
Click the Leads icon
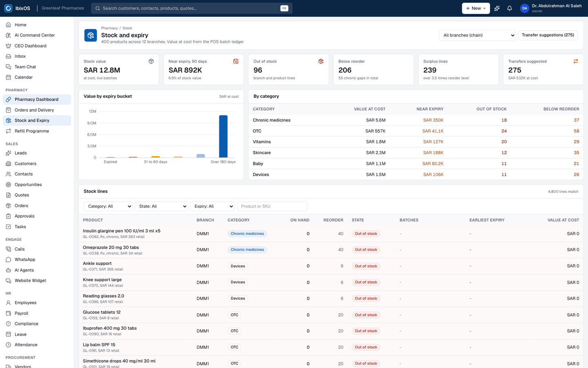pos(8,153)
